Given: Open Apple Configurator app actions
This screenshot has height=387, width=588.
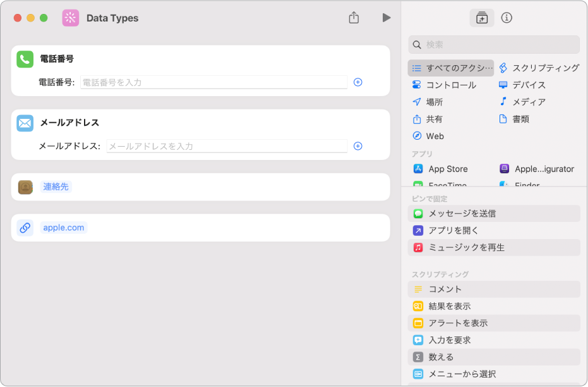Looking at the screenshot, I should click(537, 169).
